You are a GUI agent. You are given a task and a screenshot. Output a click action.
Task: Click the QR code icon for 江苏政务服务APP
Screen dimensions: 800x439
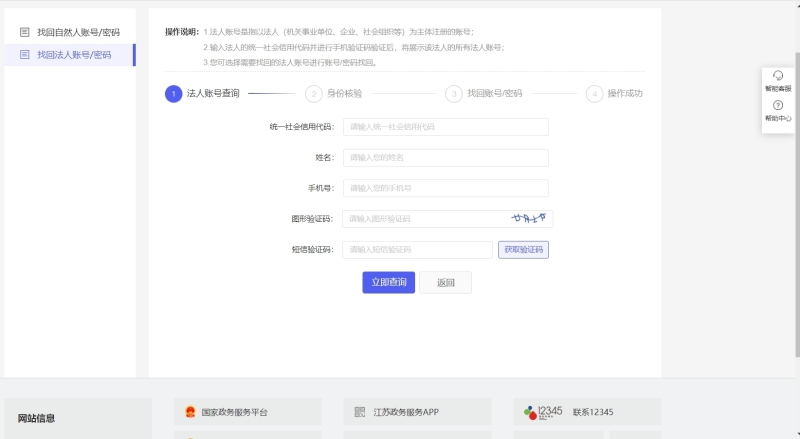click(360, 411)
